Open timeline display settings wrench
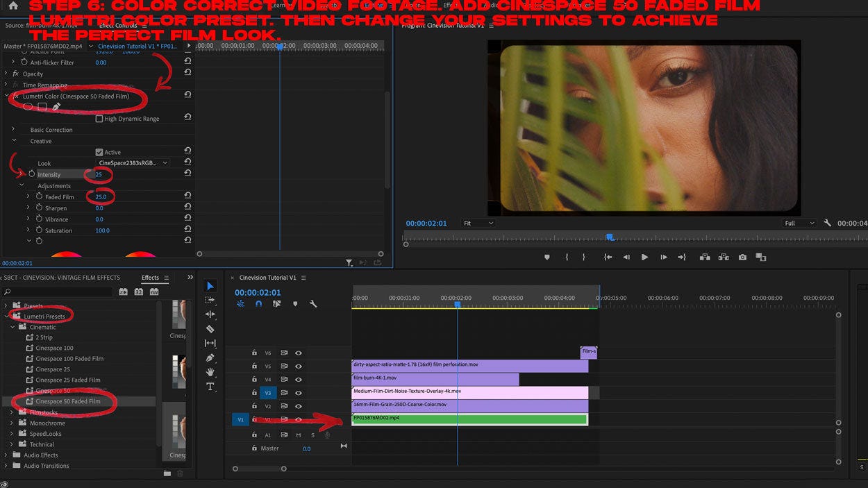868x488 pixels. [x=313, y=304]
